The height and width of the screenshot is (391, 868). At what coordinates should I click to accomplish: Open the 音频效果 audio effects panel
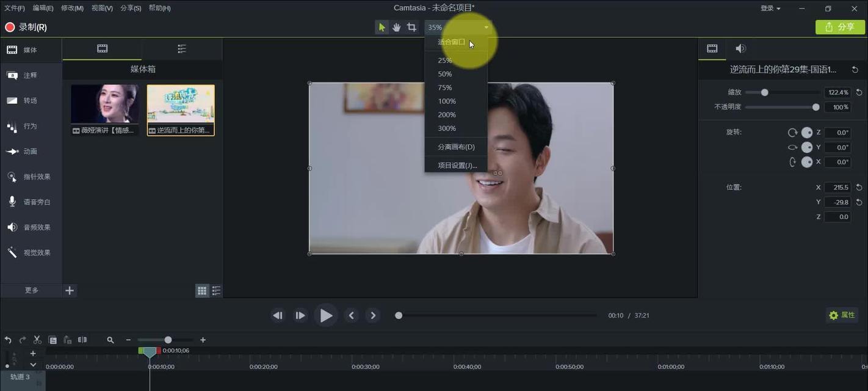pos(31,227)
